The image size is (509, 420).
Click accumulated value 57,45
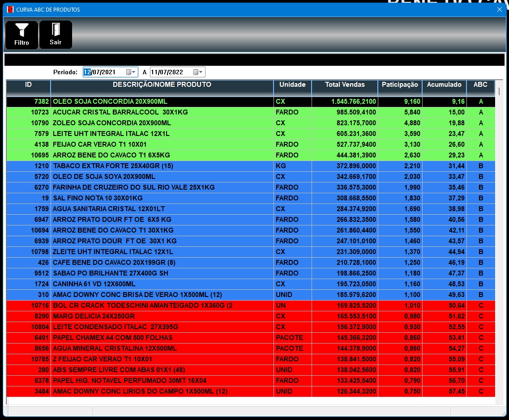coord(457,391)
